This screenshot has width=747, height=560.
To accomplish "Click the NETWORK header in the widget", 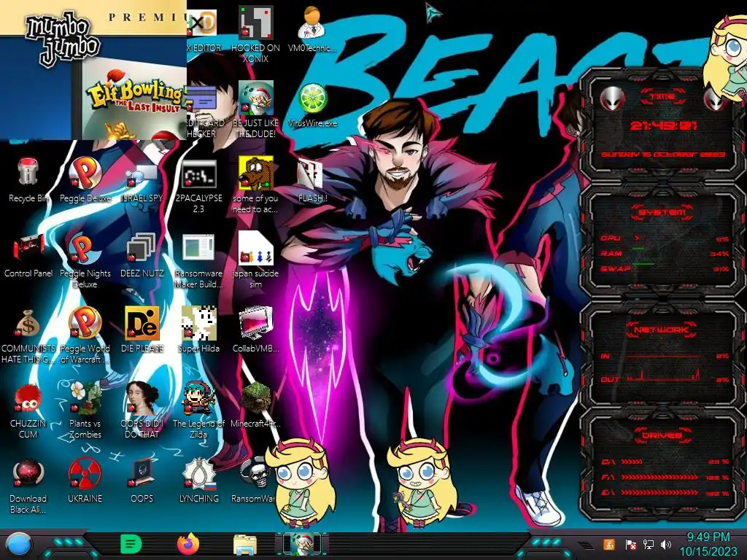I will pyautogui.click(x=661, y=330).
